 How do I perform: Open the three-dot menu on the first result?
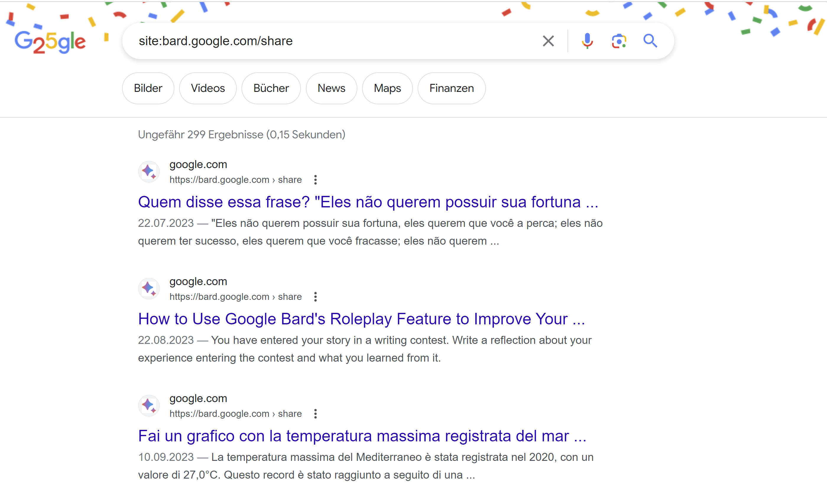(315, 180)
